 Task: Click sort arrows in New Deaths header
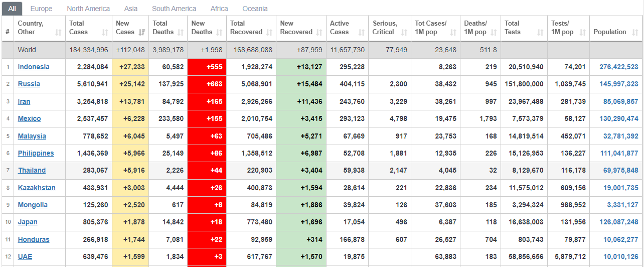tap(219, 32)
